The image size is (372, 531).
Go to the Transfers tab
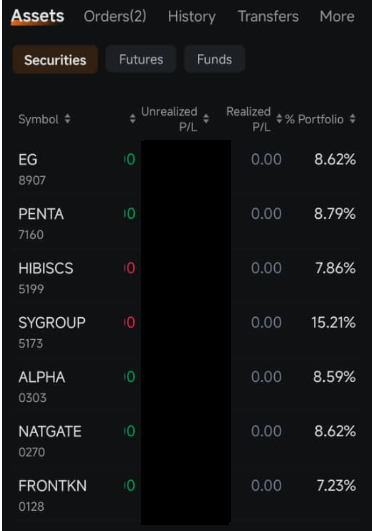coord(268,16)
